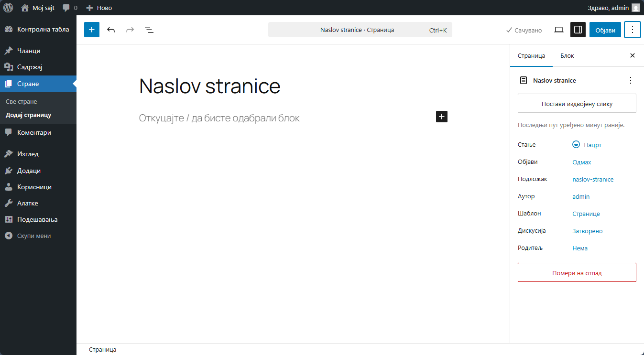Toggle the settings sidebar panel
Image resolution: width=644 pixels, height=355 pixels.
578,29
